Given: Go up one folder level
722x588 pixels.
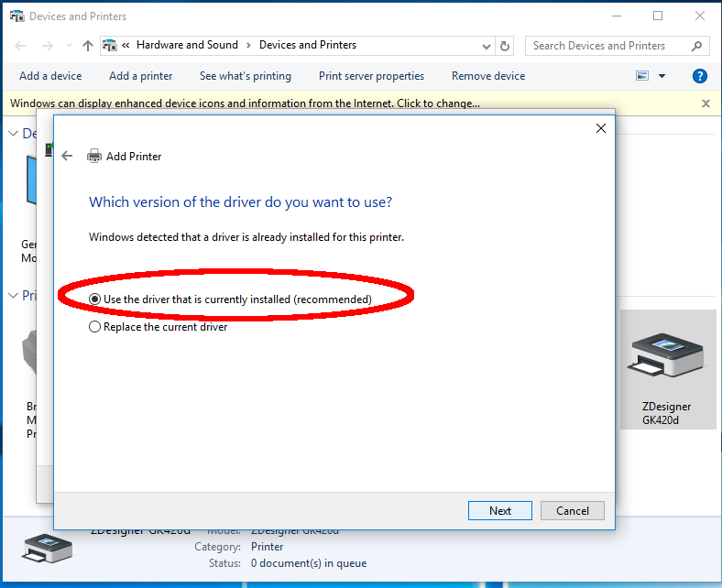Looking at the screenshot, I should tap(87, 46).
